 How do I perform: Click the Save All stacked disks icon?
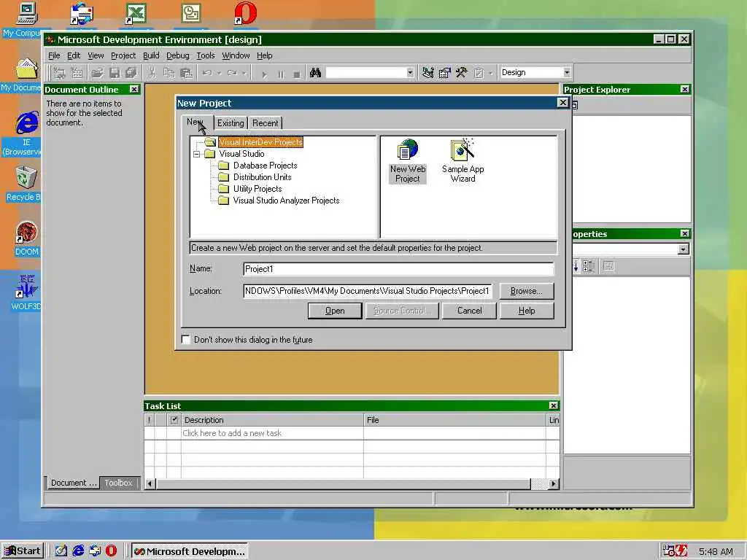(131, 73)
